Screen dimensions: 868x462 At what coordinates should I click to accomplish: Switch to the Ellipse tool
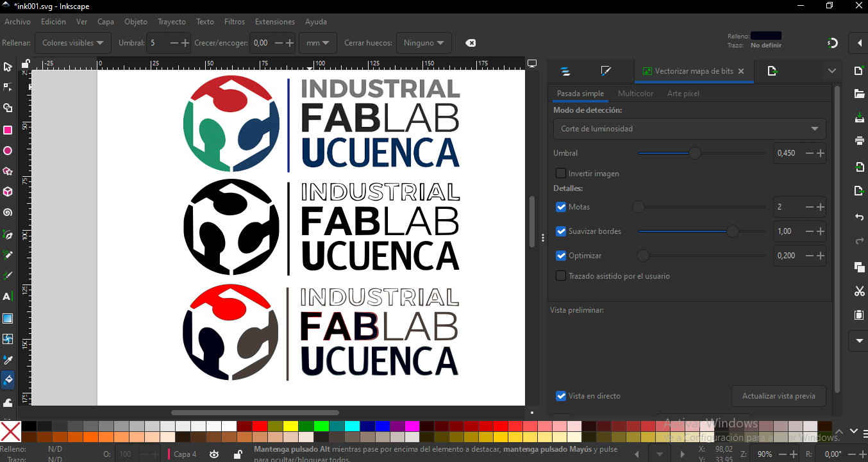click(x=8, y=151)
